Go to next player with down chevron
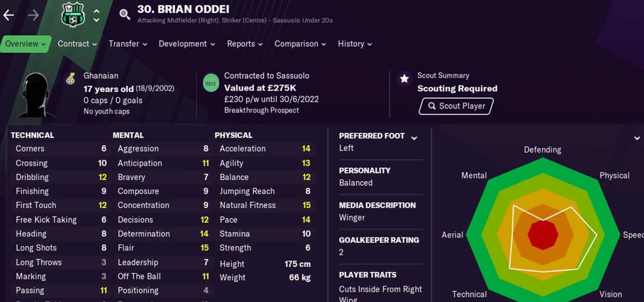Screen dimensions: 644x302 97,20
